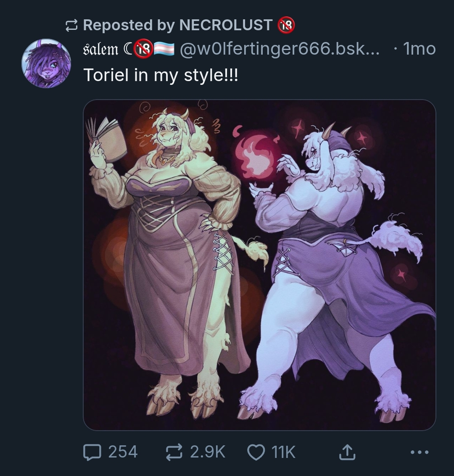Click the repost arrows icon
Viewport: 454px width, 476px height.
(174, 452)
